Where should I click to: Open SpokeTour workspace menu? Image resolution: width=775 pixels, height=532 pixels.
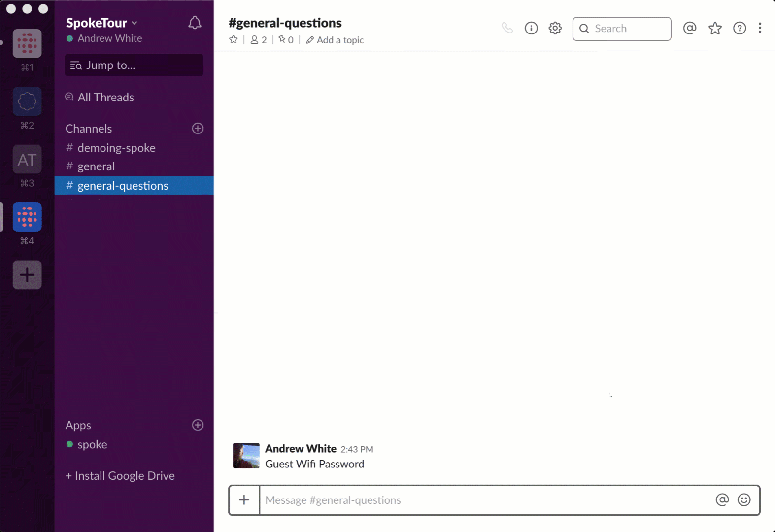point(101,23)
